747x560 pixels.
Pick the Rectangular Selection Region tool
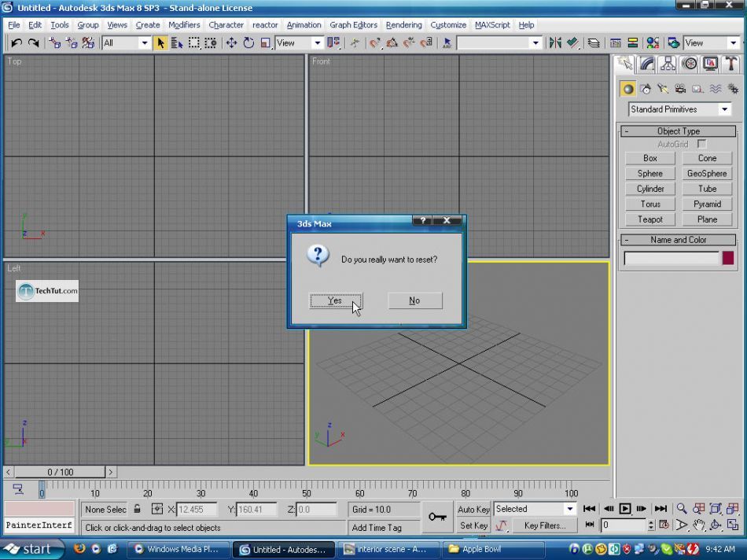pyautogui.click(x=194, y=43)
